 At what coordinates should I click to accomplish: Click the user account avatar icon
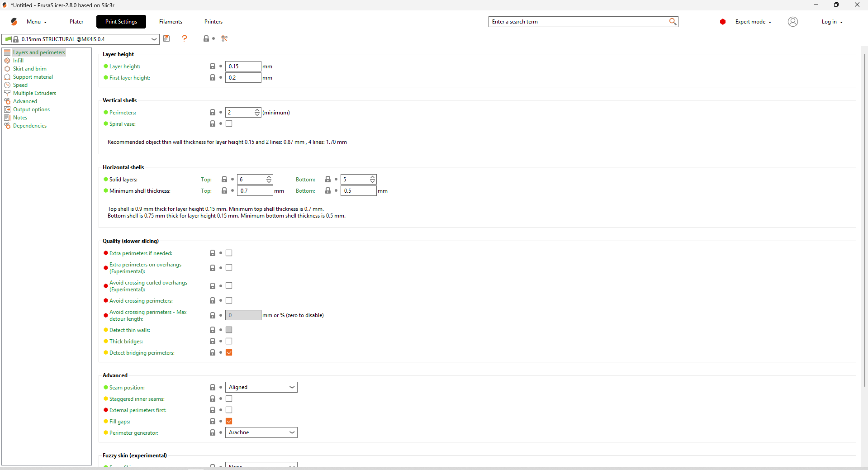pyautogui.click(x=792, y=22)
